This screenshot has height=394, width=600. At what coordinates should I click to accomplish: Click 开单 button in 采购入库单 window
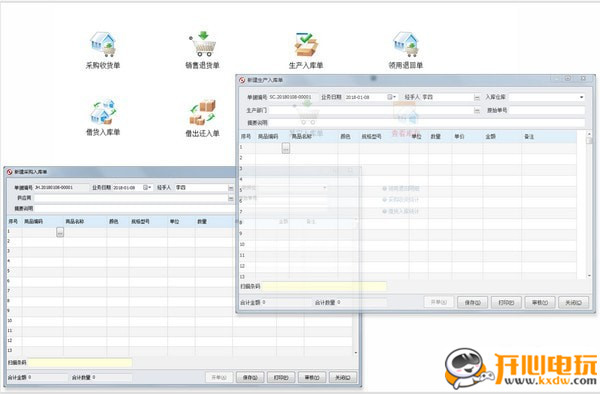point(219,377)
